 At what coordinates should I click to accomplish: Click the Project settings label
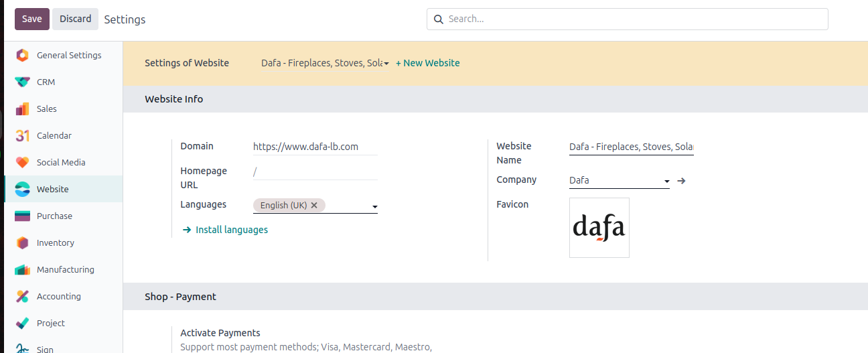pyautogui.click(x=51, y=323)
